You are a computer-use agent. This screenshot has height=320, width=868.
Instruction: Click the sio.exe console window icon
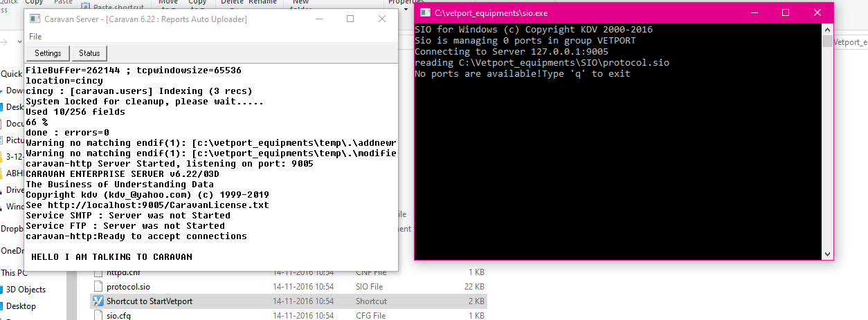click(425, 13)
